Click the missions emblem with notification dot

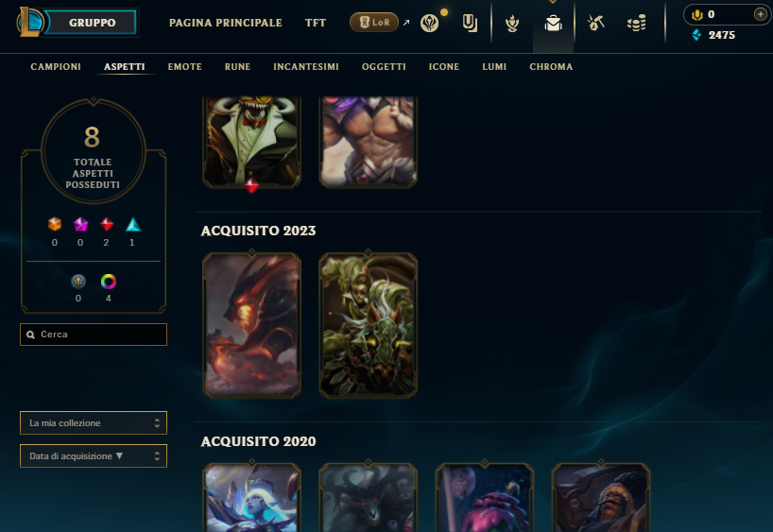point(429,23)
